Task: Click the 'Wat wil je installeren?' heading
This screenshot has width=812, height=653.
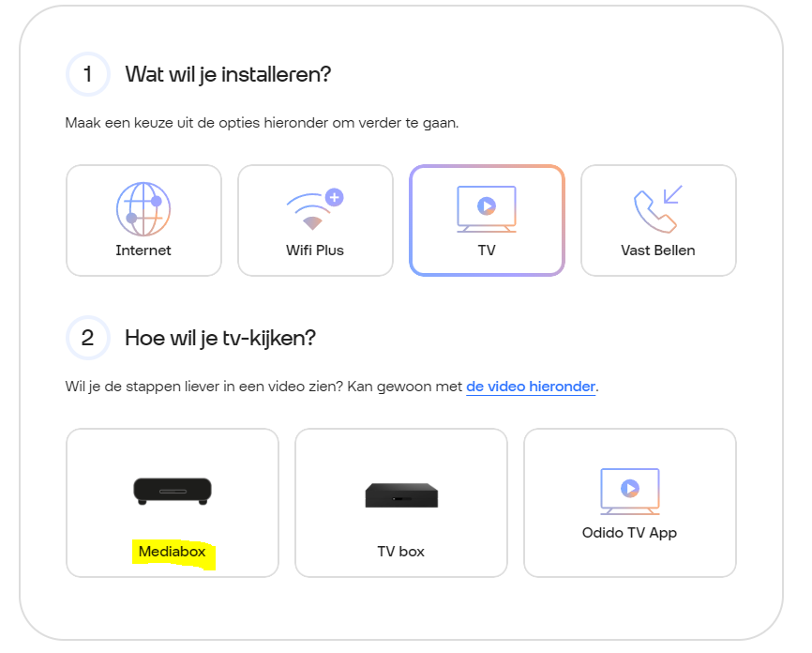Action: pyautogui.click(x=228, y=75)
